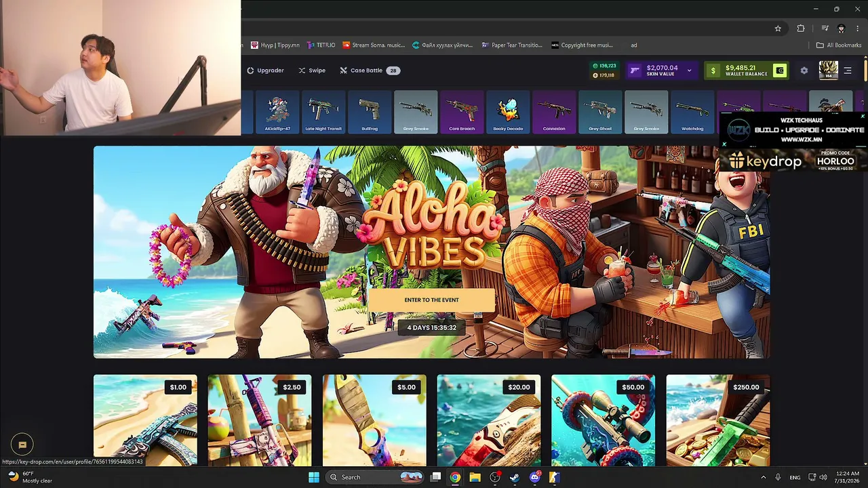The image size is (868, 488).
Task: Open the $1.00 Aloha case
Action: (x=145, y=420)
